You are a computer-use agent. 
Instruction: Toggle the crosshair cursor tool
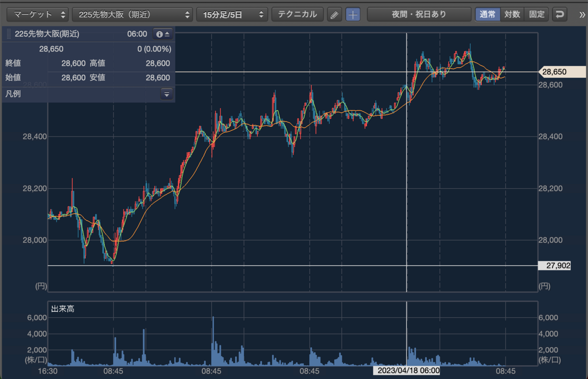pyautogui.click(x=353, y=14)
